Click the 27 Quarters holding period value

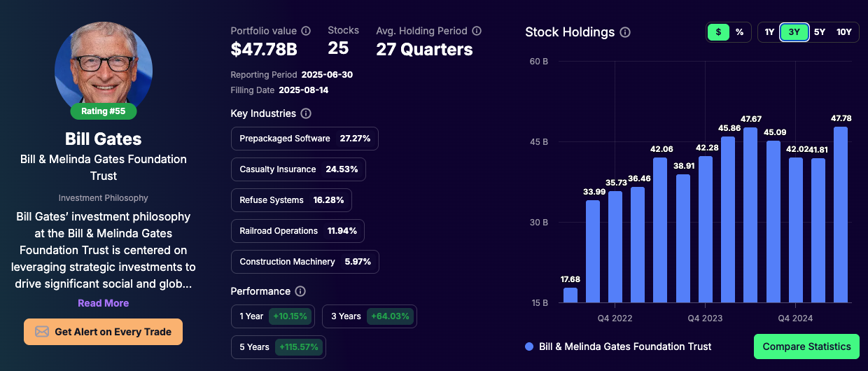[x=424, y=50]
